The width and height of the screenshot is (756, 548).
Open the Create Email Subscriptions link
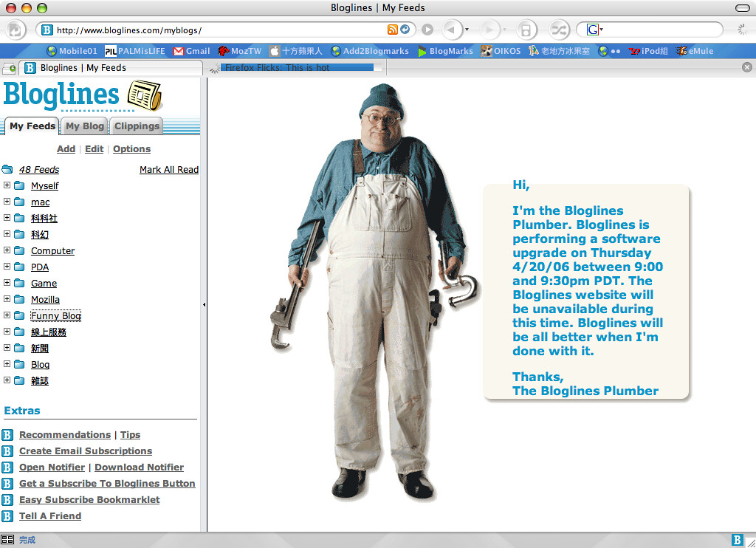pos(86,451)
